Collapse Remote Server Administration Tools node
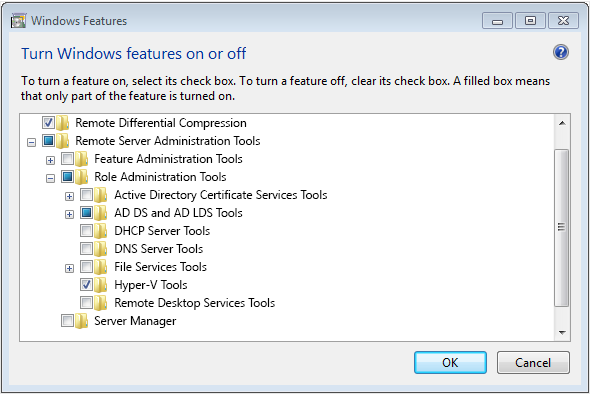The width and height of the screenshot is (591, 397). (31, 143)
